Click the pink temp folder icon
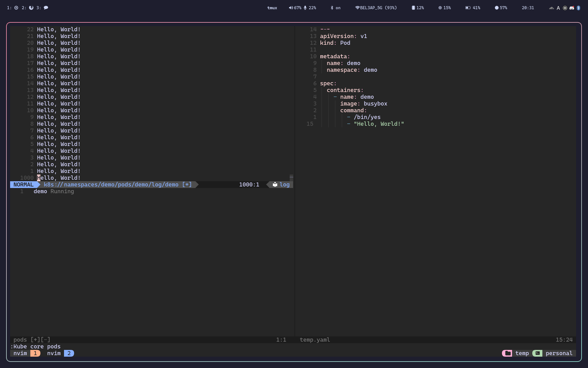588x368 pixels. click(508, 353)
